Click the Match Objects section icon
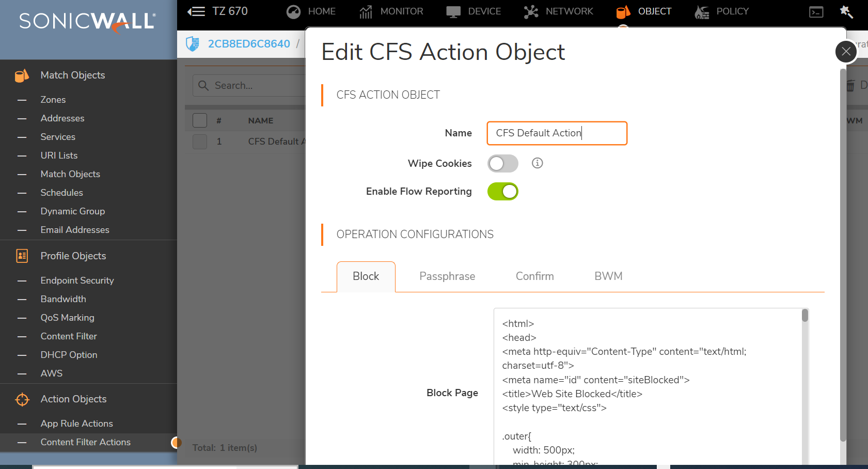 pyautogui.click(x=22, y=75)
